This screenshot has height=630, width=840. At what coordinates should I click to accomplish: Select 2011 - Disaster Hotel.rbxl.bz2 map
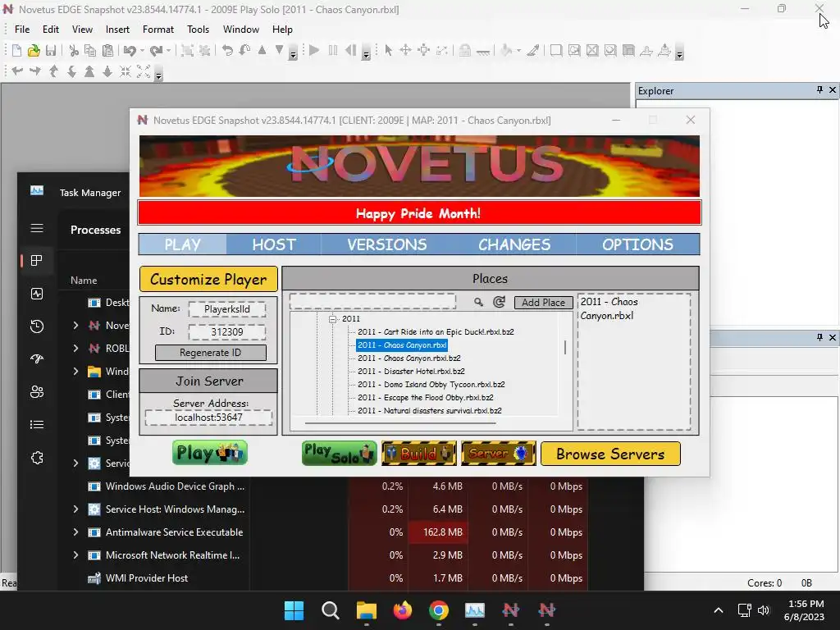[411, 372]
